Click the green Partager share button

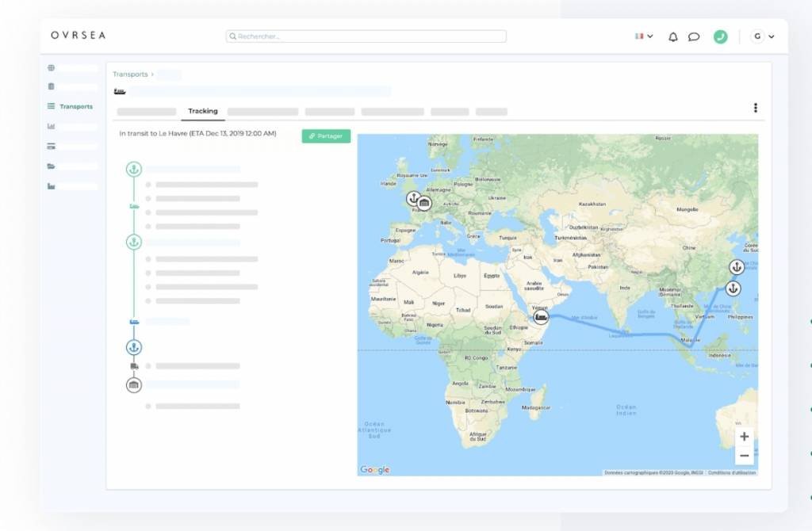[x=326, y=136]
